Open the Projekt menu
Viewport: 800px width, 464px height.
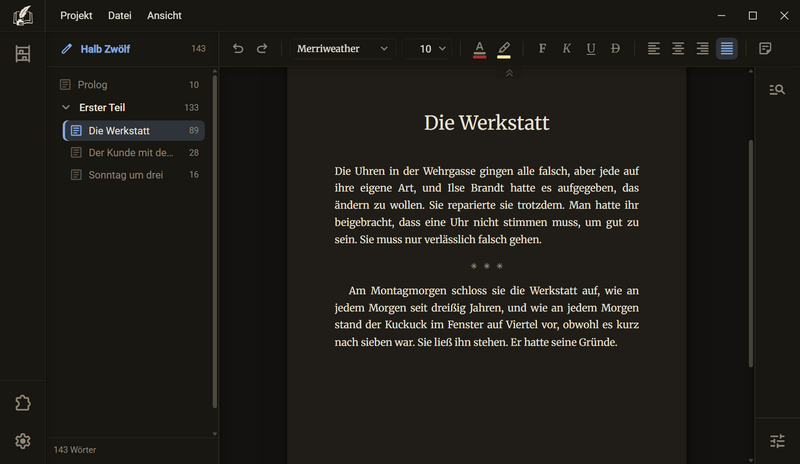point(76,16)
